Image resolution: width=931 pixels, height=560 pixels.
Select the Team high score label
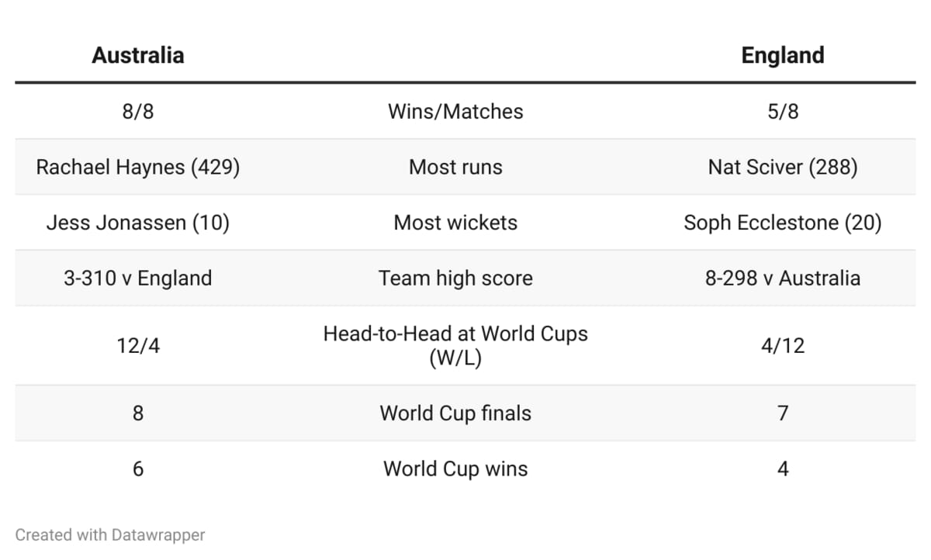pos(455,278)
